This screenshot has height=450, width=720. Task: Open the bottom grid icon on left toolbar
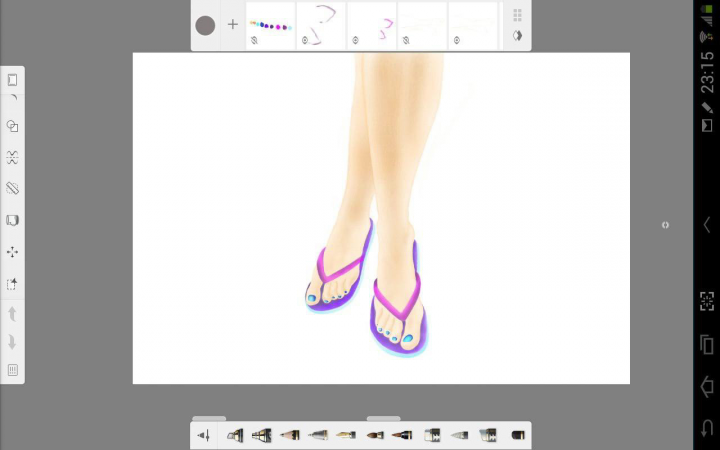[x=12, y=370]
